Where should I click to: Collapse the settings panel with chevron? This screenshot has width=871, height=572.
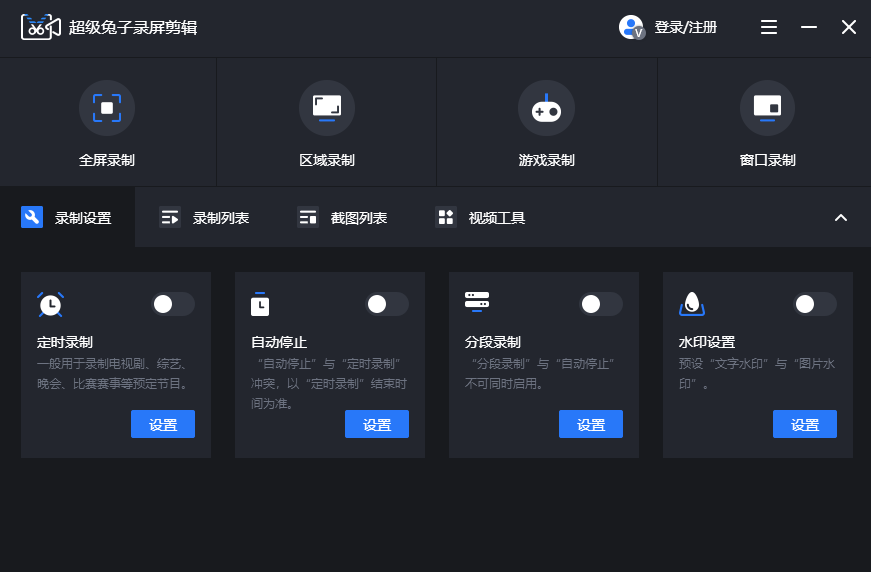click(841, 218)
